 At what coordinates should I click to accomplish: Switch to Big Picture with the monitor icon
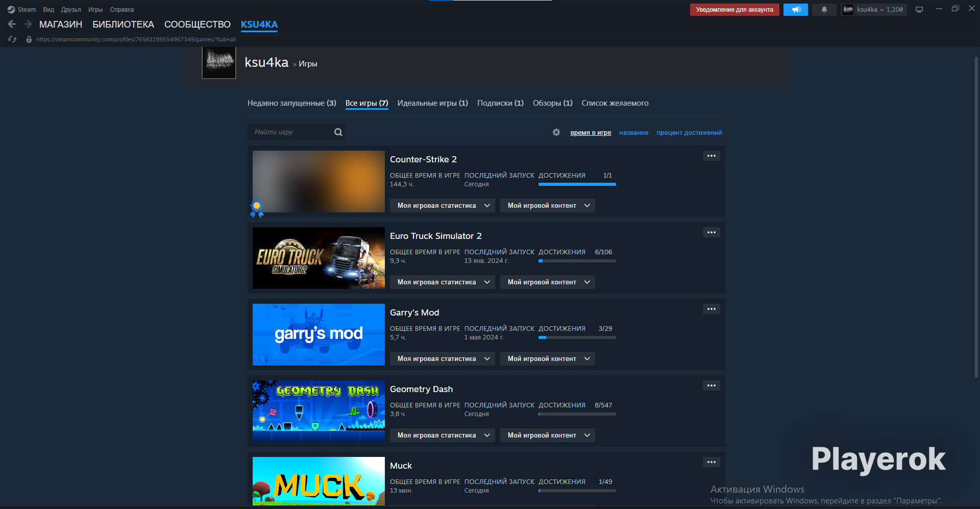[919, 10]
